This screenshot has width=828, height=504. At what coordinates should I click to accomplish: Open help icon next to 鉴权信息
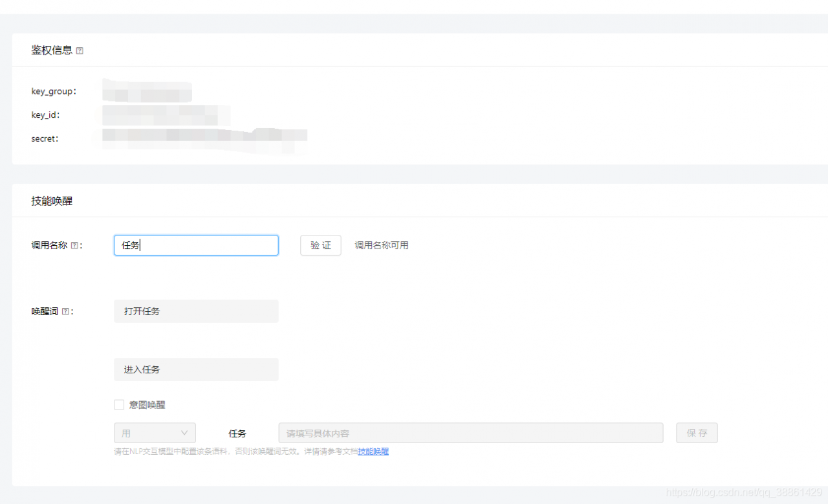[80, 50]
